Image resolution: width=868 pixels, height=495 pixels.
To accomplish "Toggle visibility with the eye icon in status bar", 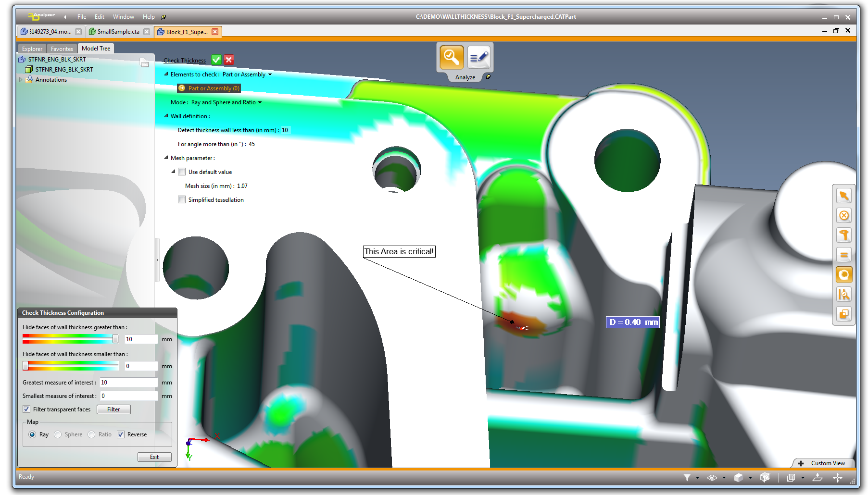I will tap(713, 477).
